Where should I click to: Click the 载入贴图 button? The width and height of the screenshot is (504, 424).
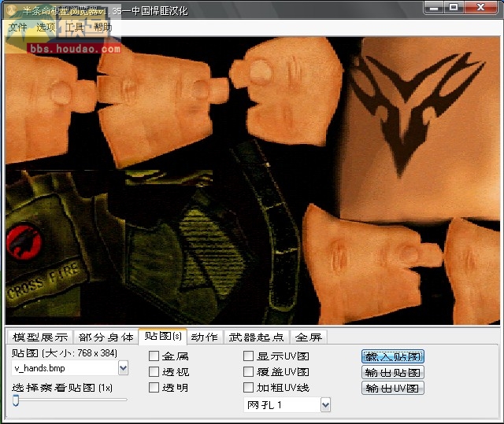393,356
